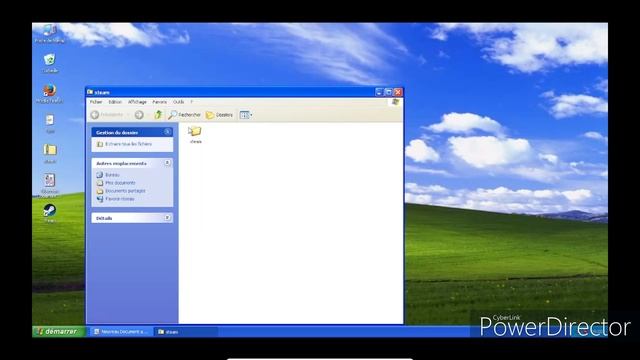Select the Steam shortcut icon on desktop

pos(50,213)
